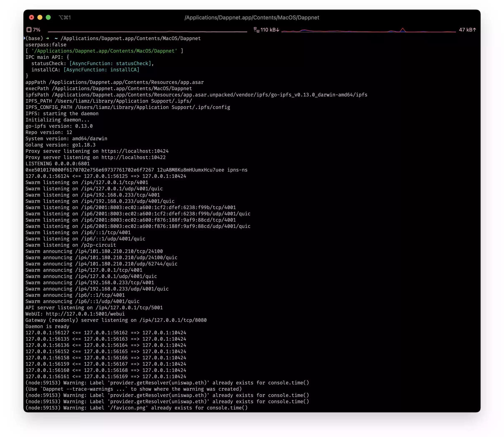Click the network throughput graph with red spike
The image size is (504, 437).
368,30
